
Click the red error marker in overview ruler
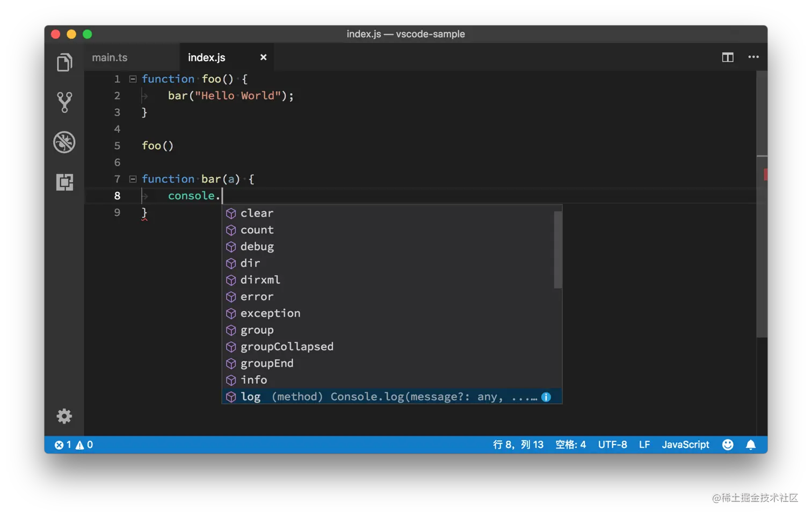tap(765, 174)
